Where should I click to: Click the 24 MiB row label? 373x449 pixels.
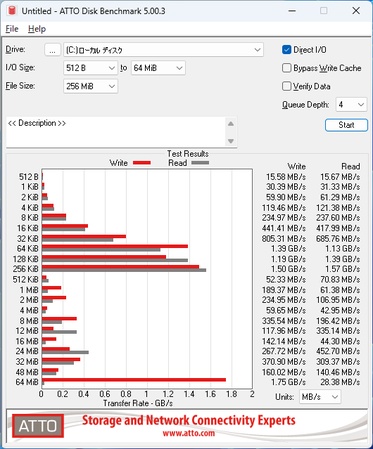(27, 351)
